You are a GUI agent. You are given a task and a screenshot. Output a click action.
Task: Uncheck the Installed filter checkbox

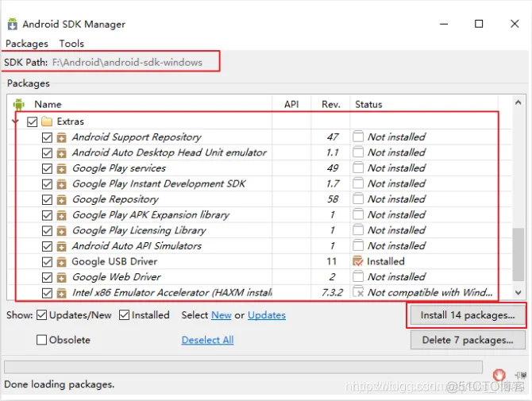pyautogui.click(x=125, y=315)
